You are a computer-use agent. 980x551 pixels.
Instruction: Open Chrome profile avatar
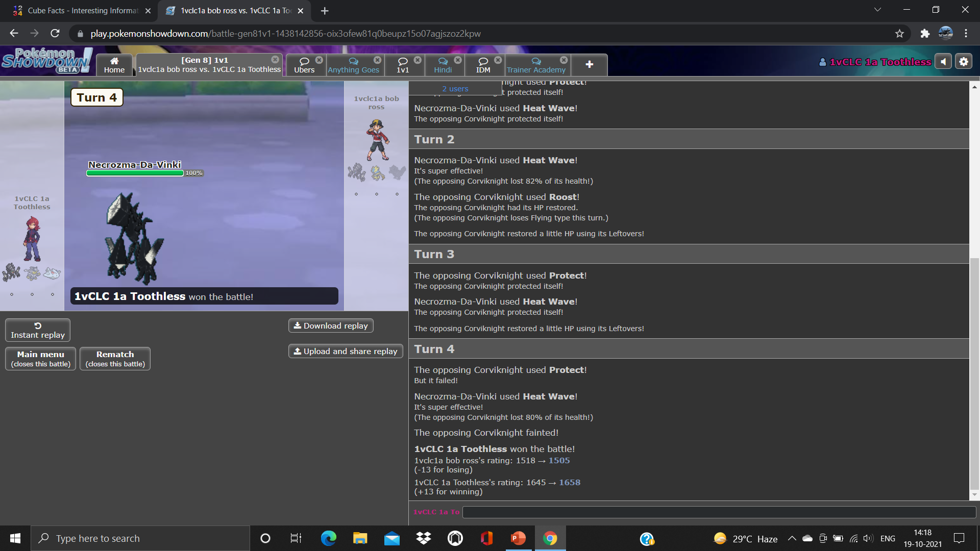coord(946,33)
